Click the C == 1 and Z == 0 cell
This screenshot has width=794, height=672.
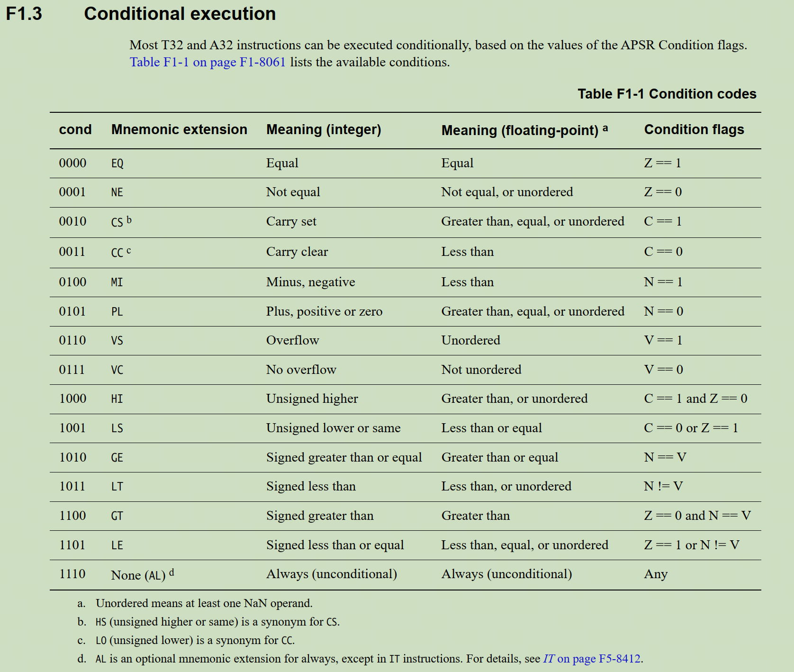pos(695,399)
